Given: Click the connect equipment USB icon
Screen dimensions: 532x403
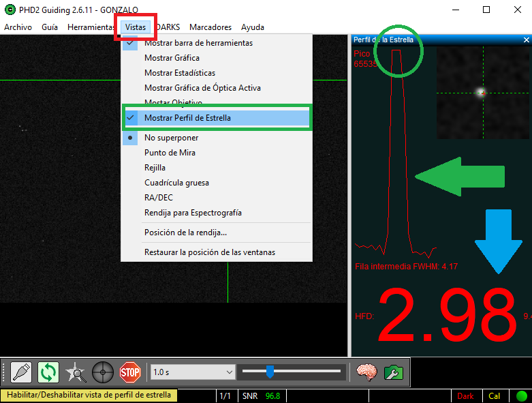Looking at the screenshot, I should coord(21,372).
